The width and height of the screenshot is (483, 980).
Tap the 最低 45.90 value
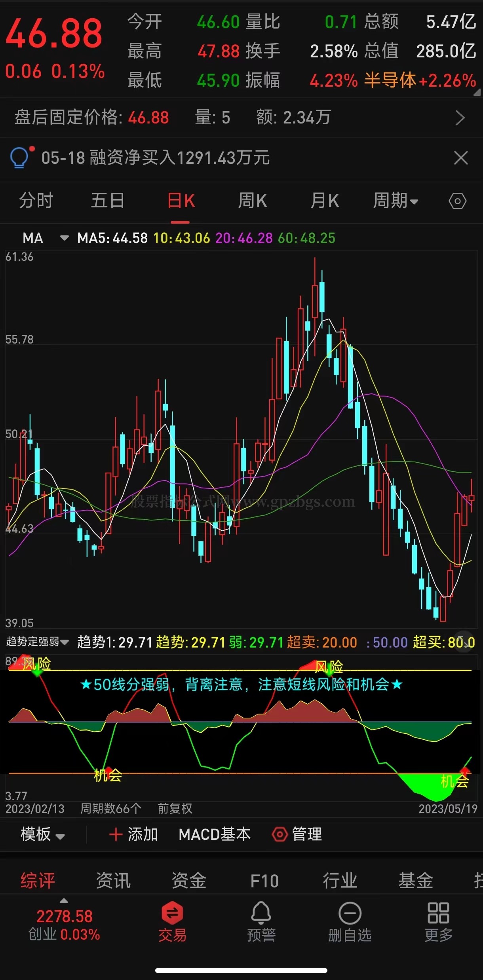click(x=184, y=80)
